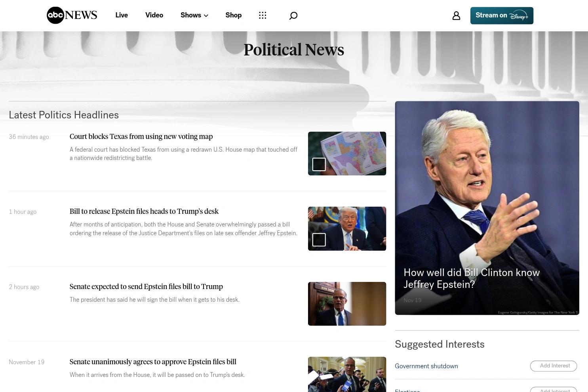
Task: Click the '2 hours ago' timestamp
Action: point(24,287)
